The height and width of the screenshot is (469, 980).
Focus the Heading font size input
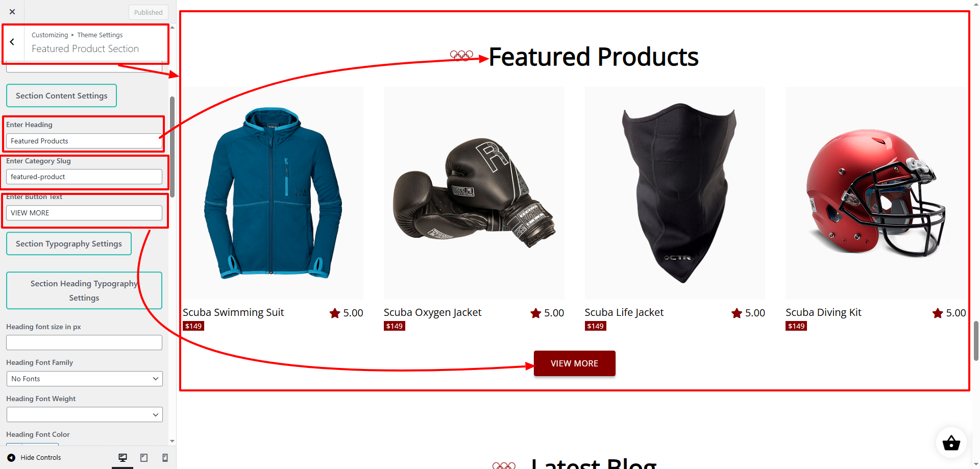point(84,342)
